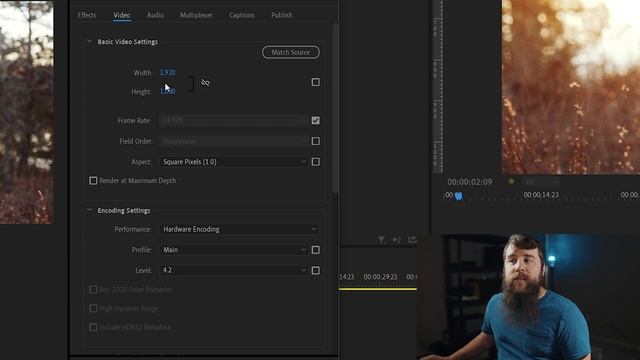
Task: Click the Match Source button
Action: [291, 52]
